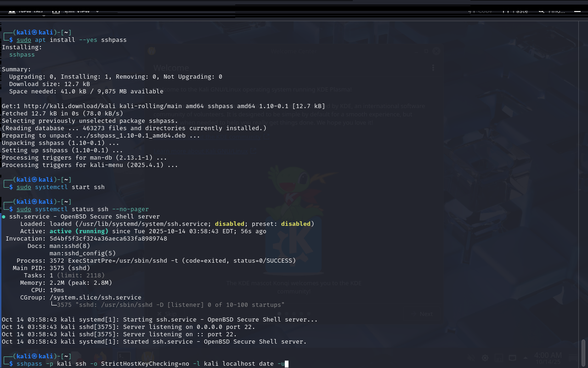The image size is (588, 368).
Task: Click the Invocation ID hash value
Action: pos(108,239)
